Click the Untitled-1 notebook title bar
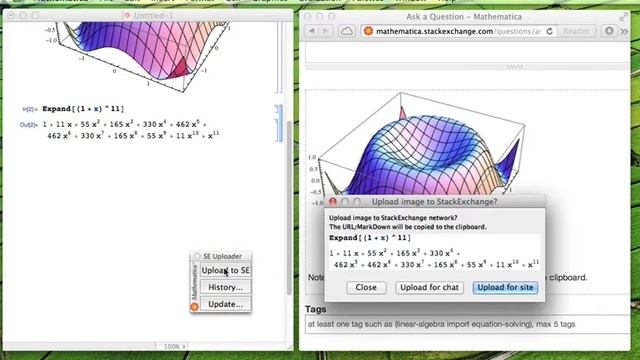This screenshot has width=640, height=360. (x=148, y=16)
